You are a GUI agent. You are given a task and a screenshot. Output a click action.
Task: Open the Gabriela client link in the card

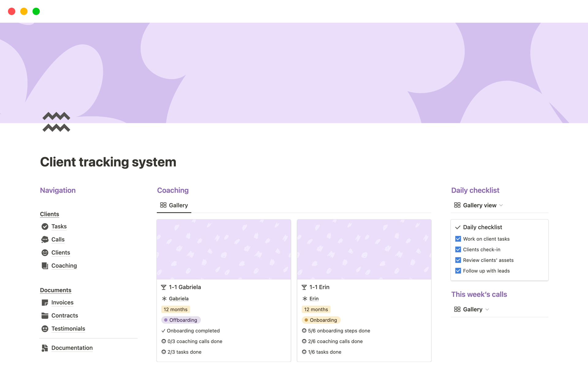point(179,299)
